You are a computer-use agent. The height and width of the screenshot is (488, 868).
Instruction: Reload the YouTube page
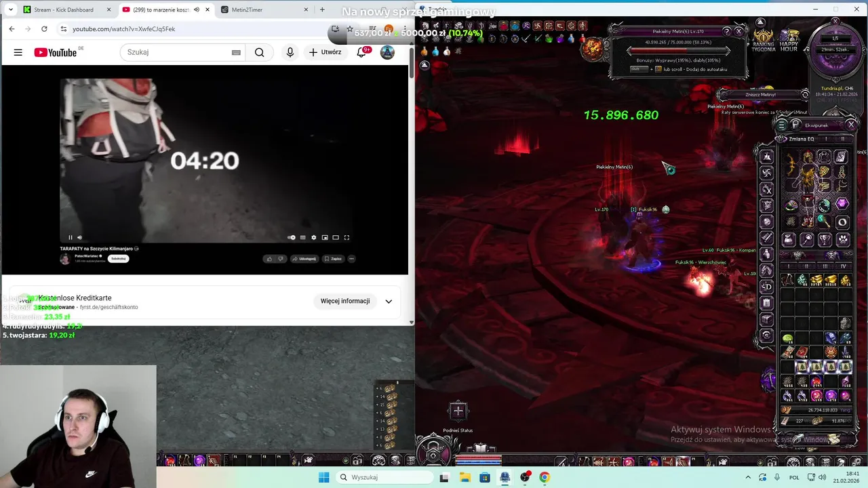click(x=44, y=29)
